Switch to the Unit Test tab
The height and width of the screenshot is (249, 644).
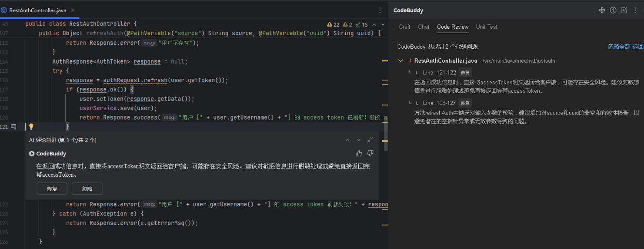(x=487, y=27)
